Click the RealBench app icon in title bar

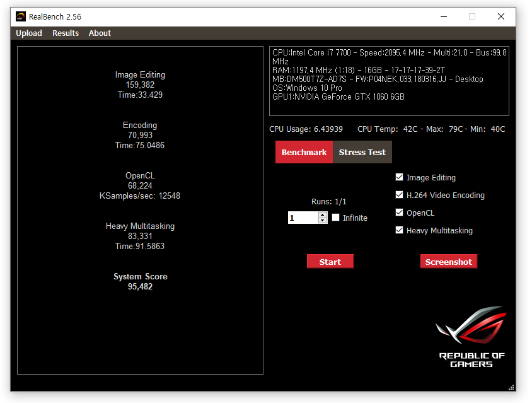click(21, 16)
